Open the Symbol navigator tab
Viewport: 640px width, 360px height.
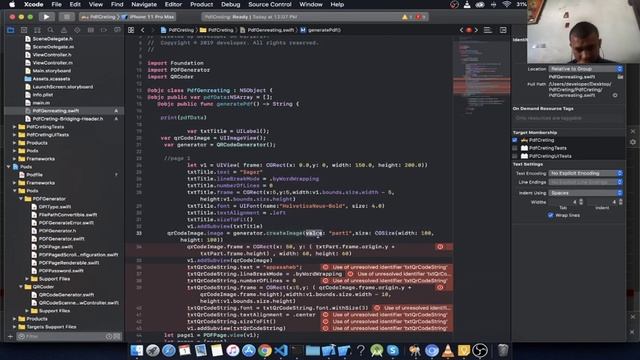(37, 30)
